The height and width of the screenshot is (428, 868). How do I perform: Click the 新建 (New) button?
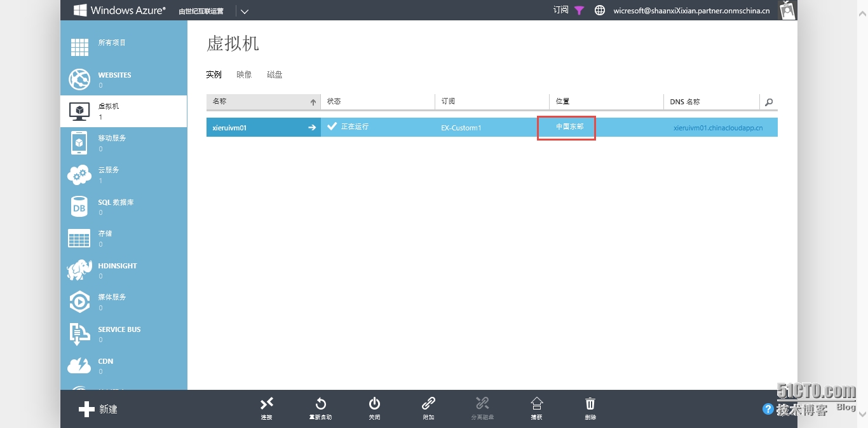98,409
